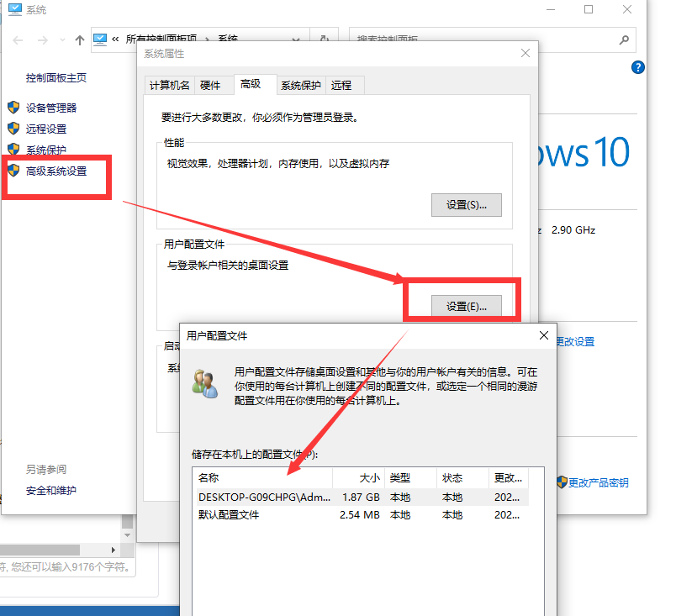Click the shield icon beside 远程设置
Viewport: 676px width, 616px height.
click(13, 129)
